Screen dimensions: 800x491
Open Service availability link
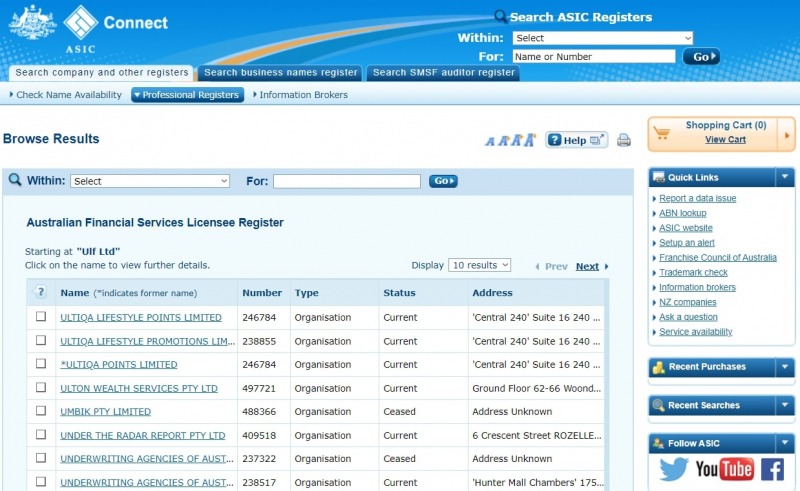695,332
